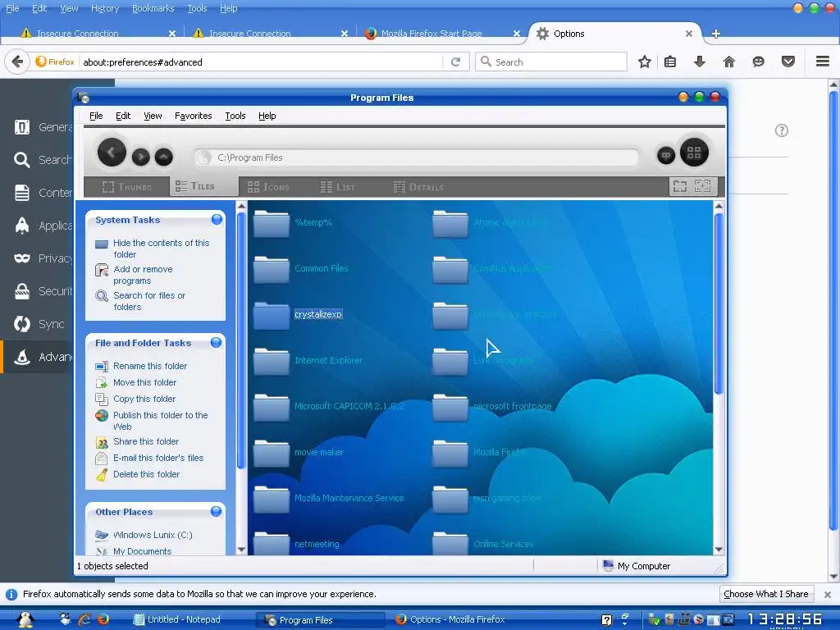
Task: Click Hide the contents of this folder
Action: click(x=161, y=249)
